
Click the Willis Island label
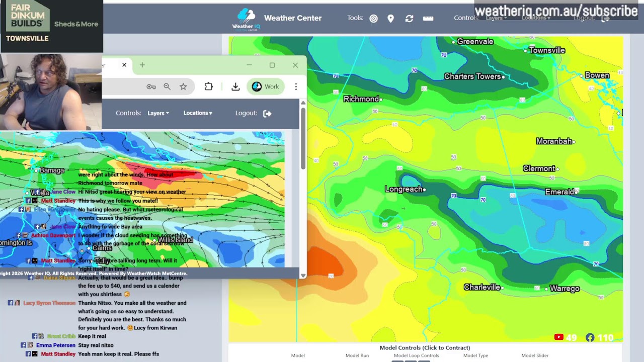click(x=175, y=240)
